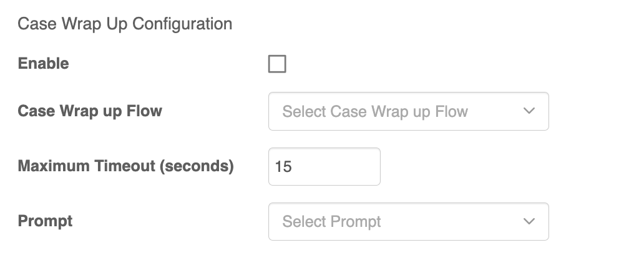Click empty space right of 15 in timeout field
The width and height of the screenshot is (644, 260).
pos(343,166)
